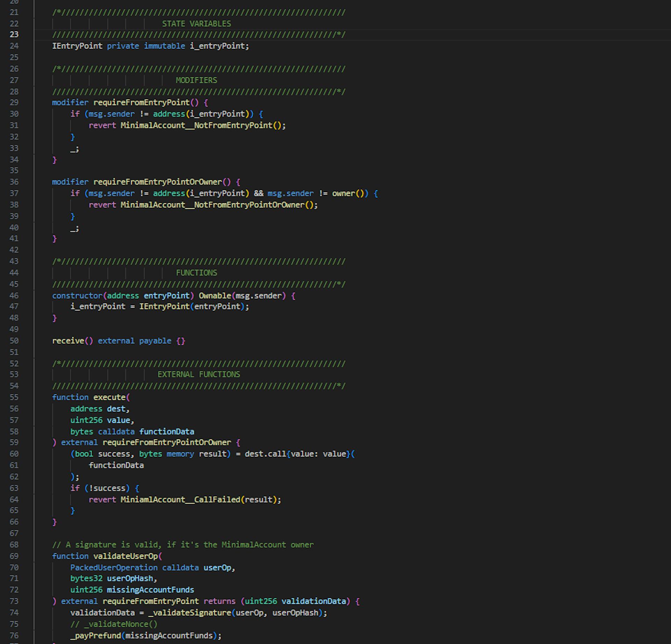Image resolution: width=671 pixels, height=644 pixels.
Task: Click MinimalAccount__NotFromEntryPointOrOwner revert call
Action: tap(212, 205)
